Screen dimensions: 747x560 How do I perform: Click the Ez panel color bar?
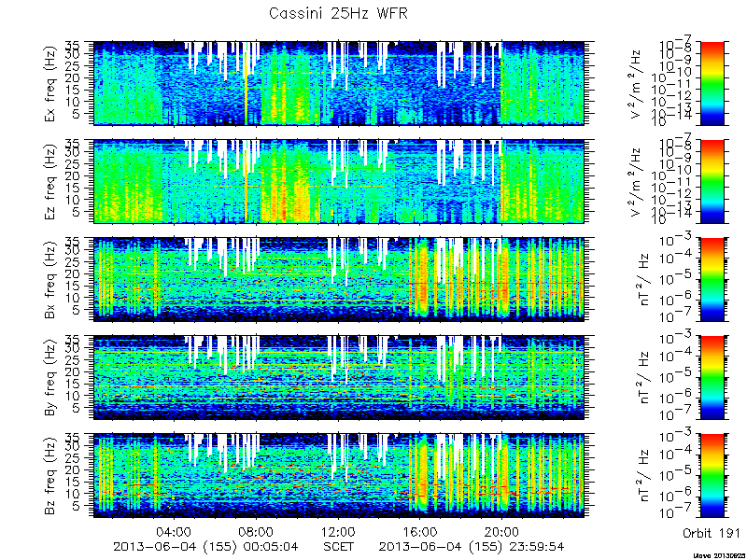point(712,181)
